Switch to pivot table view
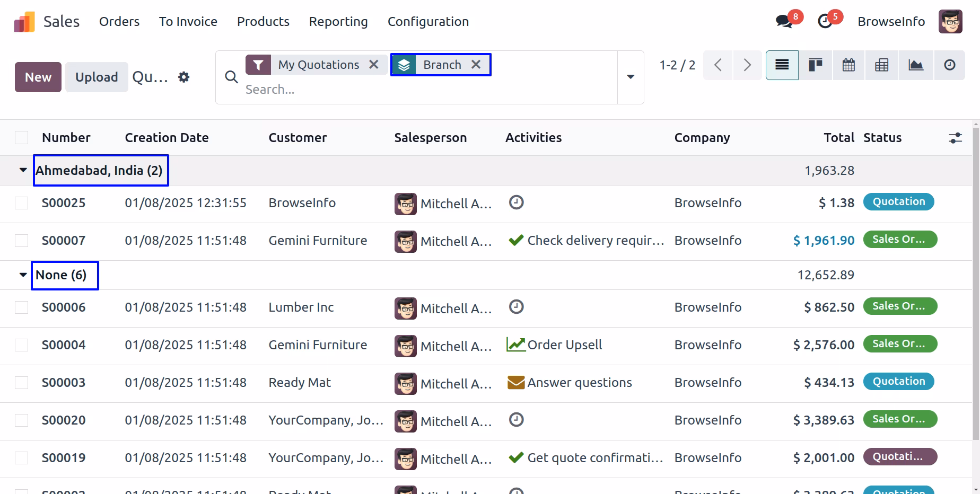 click(882, 65)
